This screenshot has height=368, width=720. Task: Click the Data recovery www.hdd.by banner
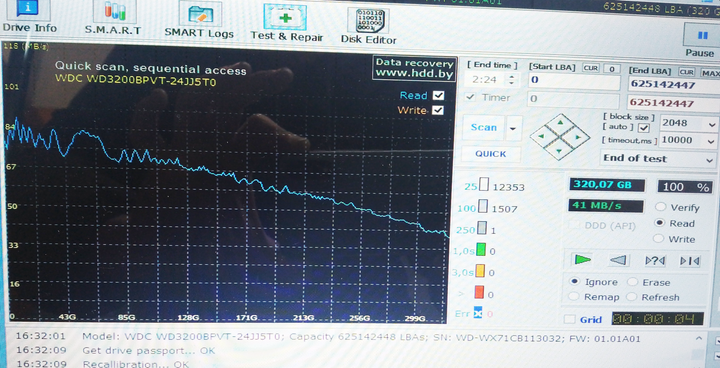pos(414,68)
